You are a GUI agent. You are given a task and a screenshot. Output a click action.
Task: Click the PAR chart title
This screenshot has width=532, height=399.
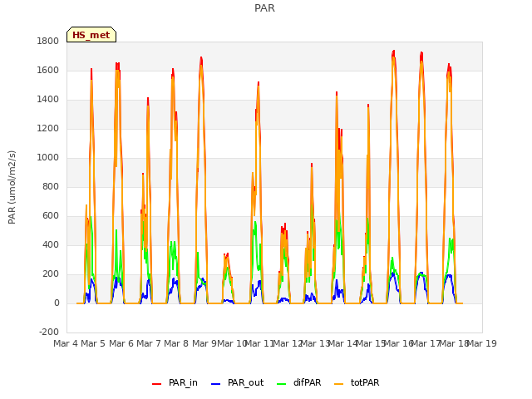coord(264,7)
